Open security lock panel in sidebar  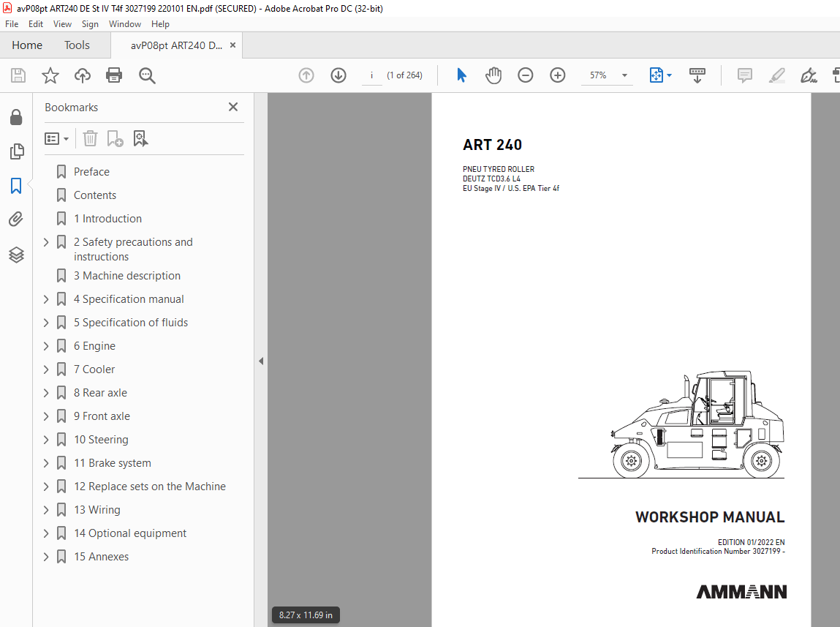16,117
